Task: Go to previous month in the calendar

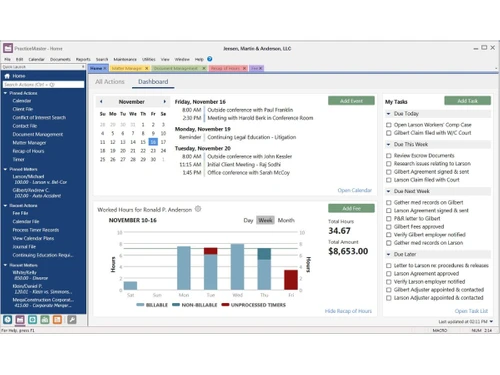Action: point(101,102)
